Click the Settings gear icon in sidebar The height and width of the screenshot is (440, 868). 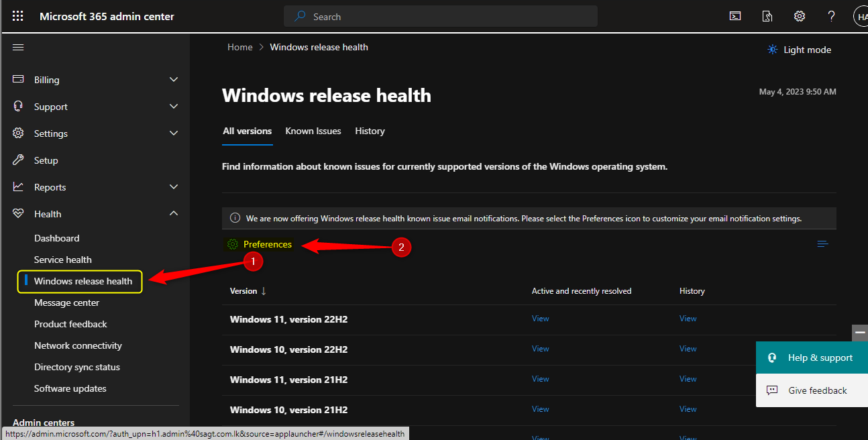tap(19, 133)
